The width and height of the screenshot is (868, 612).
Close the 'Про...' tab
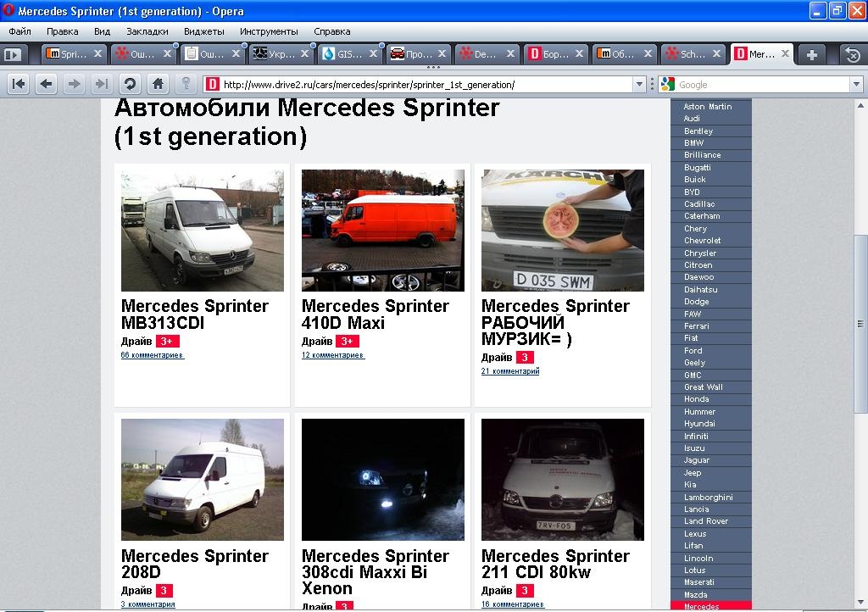tap(442, 53)
